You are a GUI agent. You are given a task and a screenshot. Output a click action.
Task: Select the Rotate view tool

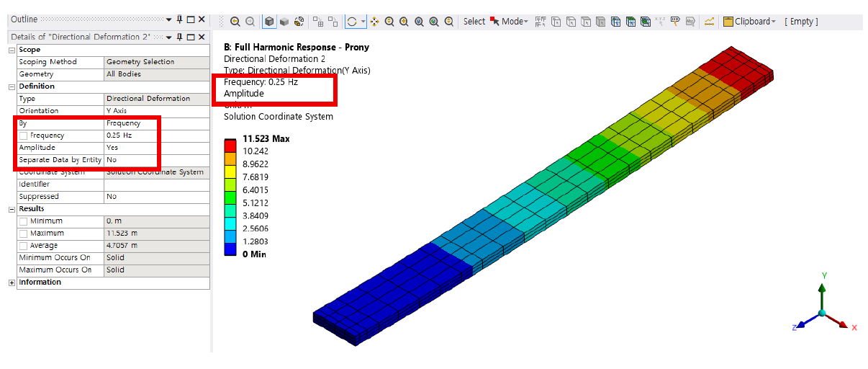coord(352,22)
